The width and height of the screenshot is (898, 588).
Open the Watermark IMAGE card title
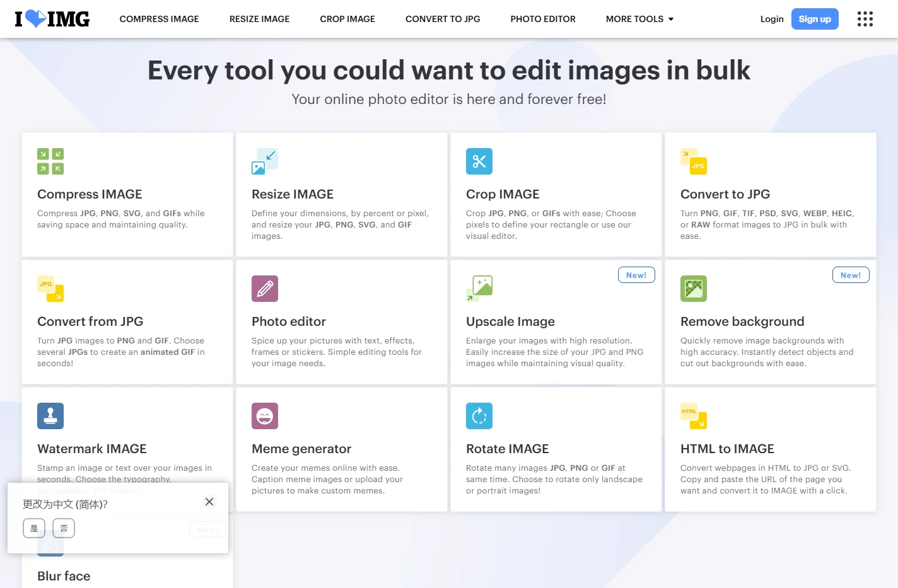coord(92,449)
